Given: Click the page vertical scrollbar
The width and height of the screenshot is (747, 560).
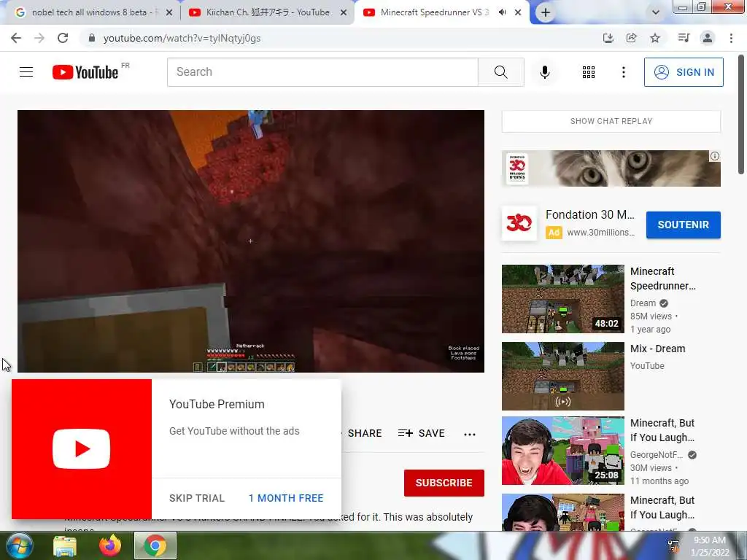Looking at the screenshot, I should pos(741,114).
